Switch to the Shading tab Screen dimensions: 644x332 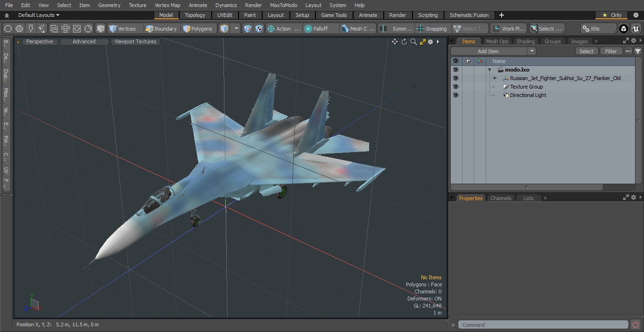[526, 41]
